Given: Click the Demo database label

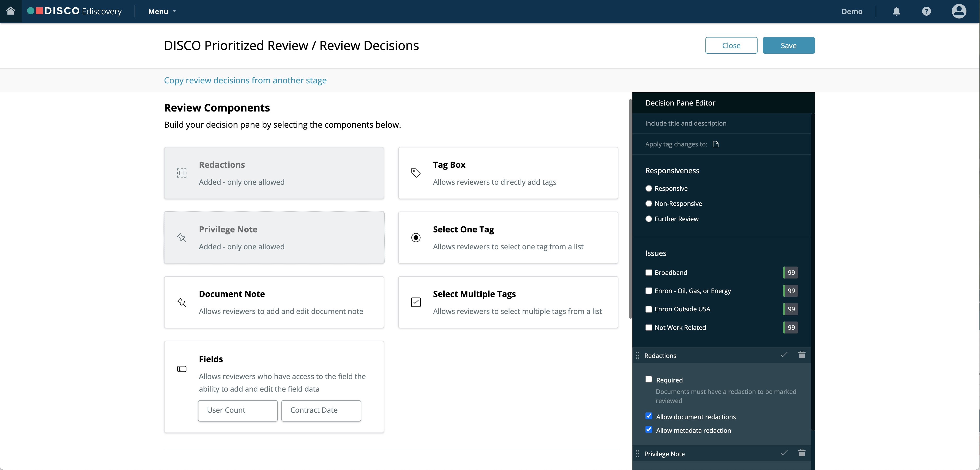Looking at the screenshot, I should (x=852, y=11).
